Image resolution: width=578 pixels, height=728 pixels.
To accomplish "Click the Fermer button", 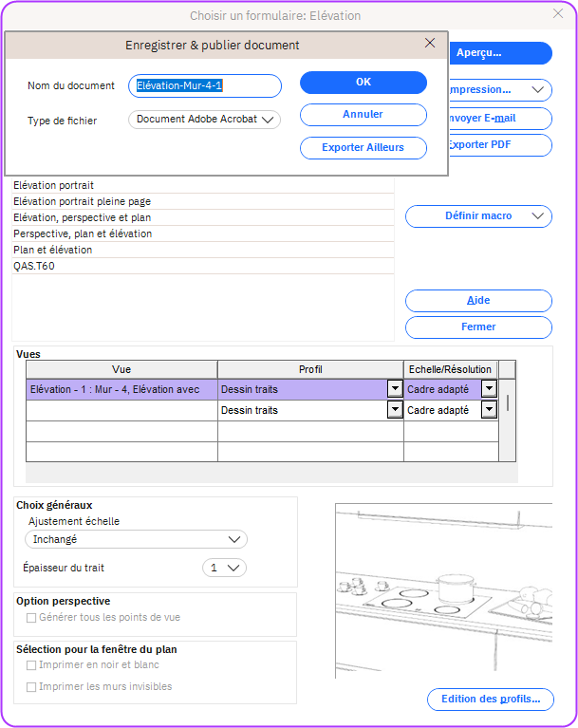I will 478,327.
